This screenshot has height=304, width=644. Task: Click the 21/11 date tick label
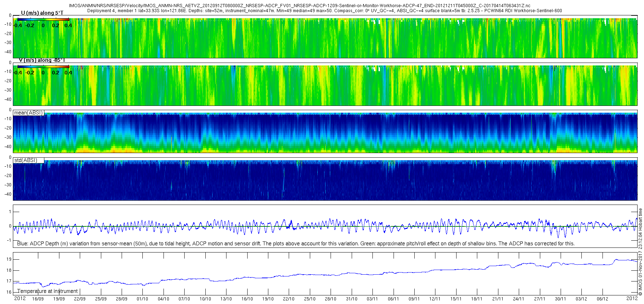pyautogui.click(x=498, y=299)
